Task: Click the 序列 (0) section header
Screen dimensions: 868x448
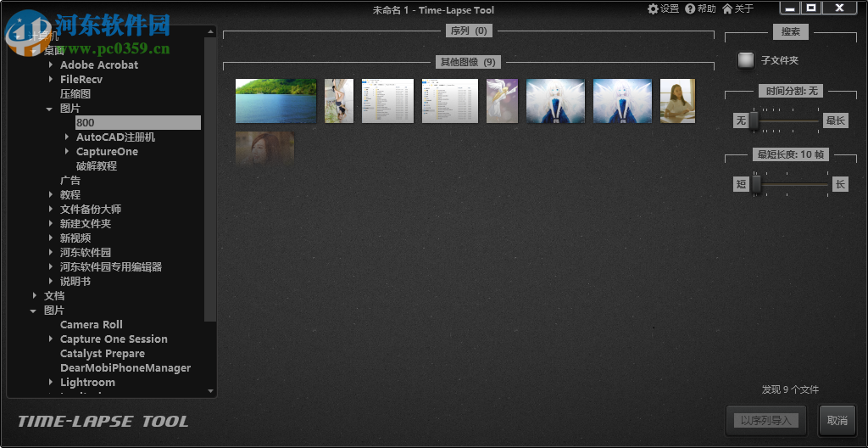Action: pyautogui.click(x=469, y=31)
